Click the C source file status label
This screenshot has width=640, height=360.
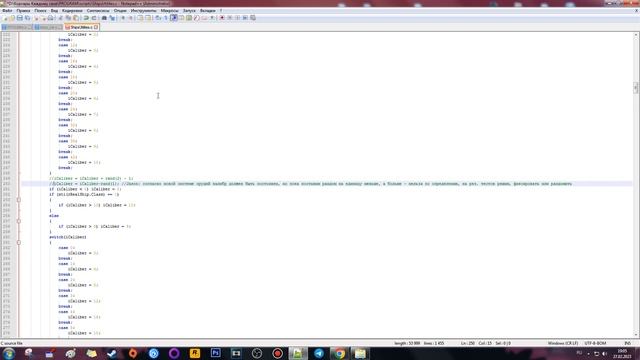pos(12,343)
